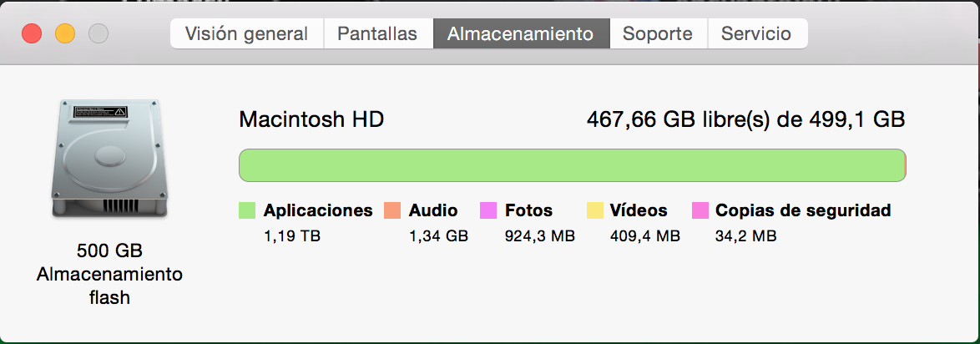Click the orange Audio color swatch

pos(392,210)
